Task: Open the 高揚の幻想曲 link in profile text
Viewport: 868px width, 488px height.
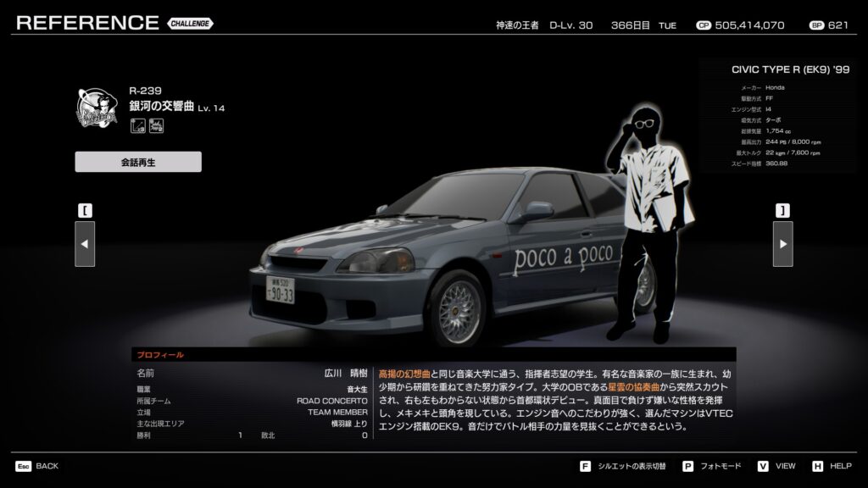Action: 403,373
